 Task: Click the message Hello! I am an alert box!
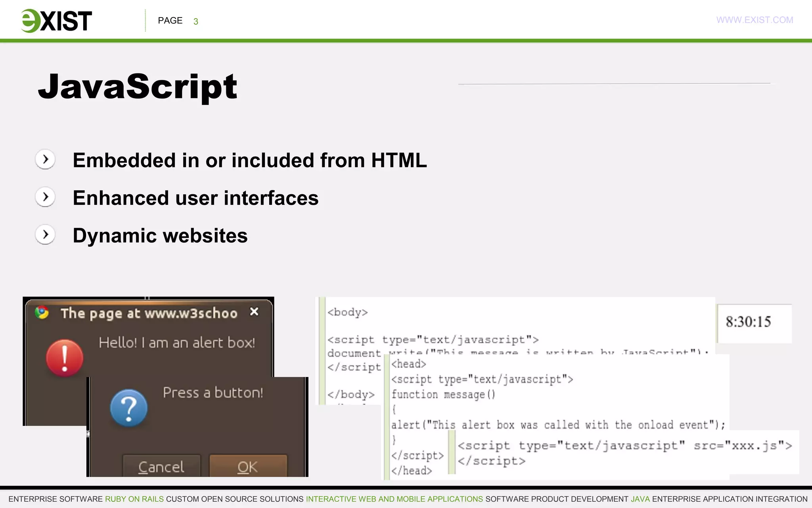177,343
